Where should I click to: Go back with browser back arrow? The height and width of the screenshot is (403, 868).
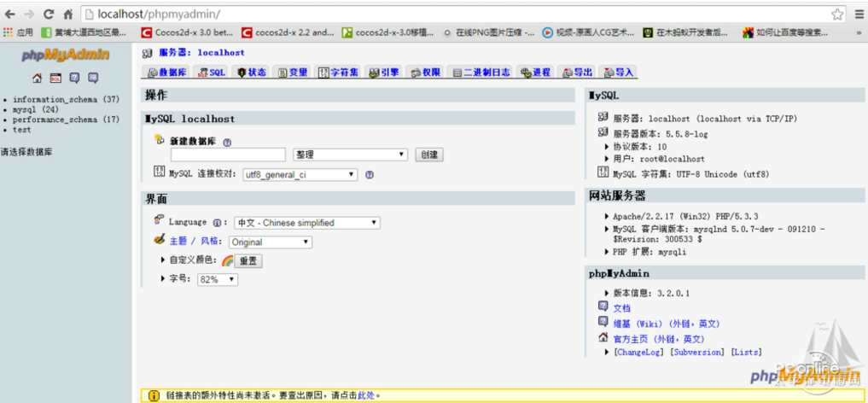click(9, 14)
